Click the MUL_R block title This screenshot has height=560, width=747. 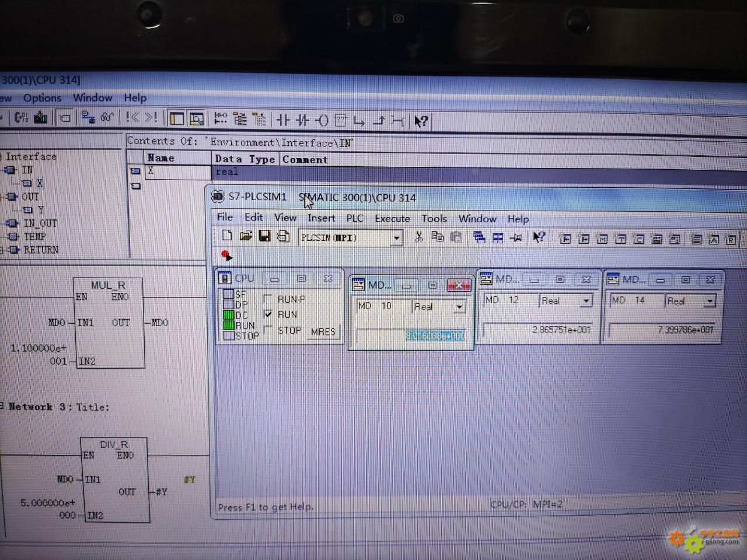109,285
